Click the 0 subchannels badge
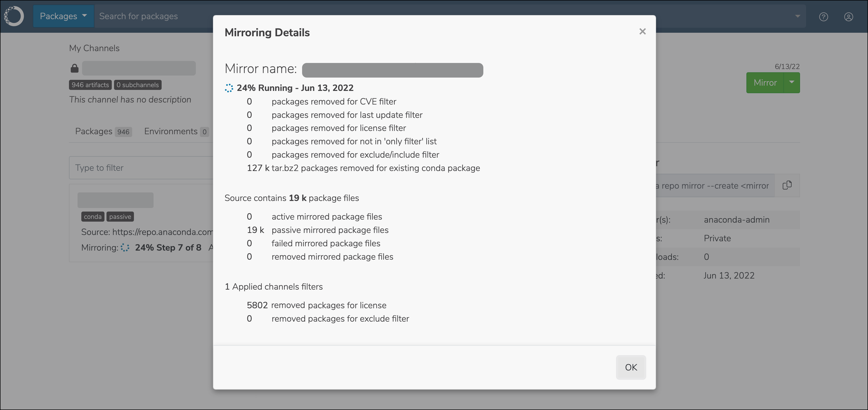 pyautogui.click(x=137, y=85)
